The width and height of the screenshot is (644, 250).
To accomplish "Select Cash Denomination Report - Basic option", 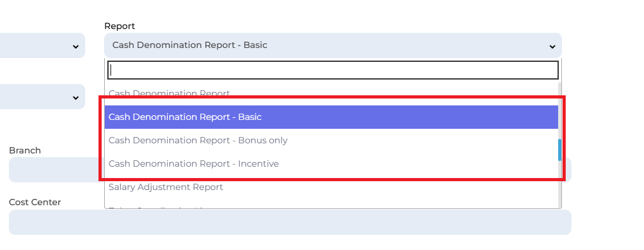I will point(331,117).
